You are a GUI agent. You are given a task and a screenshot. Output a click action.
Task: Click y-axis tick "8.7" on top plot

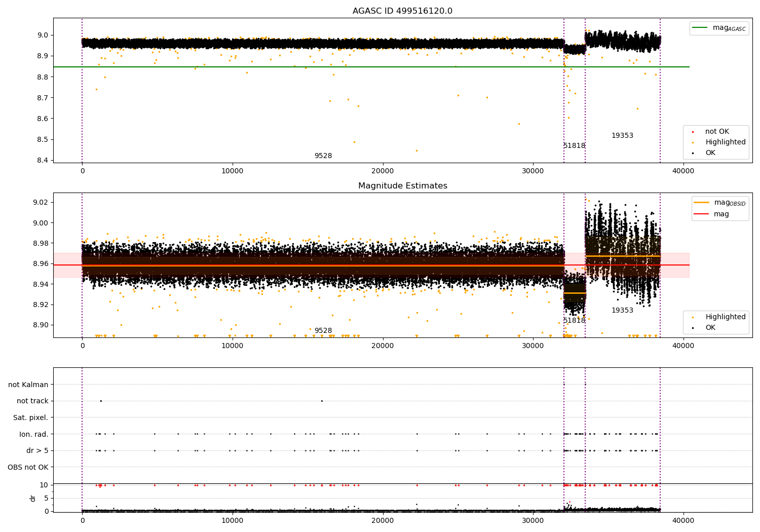point(44,98)
